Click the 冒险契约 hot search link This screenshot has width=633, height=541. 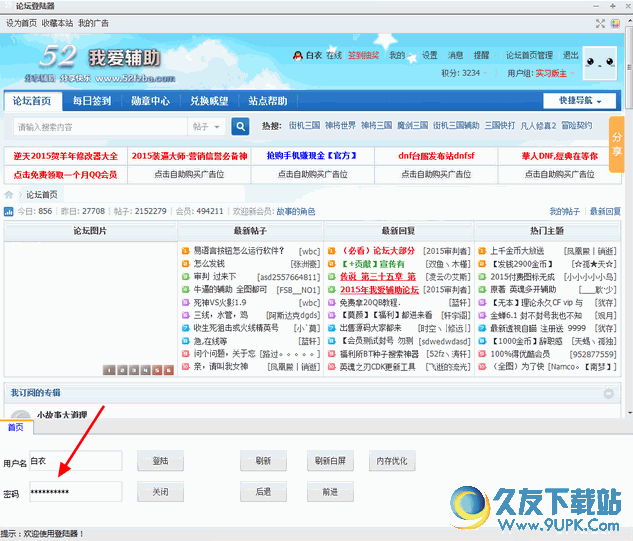coord(577,126)
